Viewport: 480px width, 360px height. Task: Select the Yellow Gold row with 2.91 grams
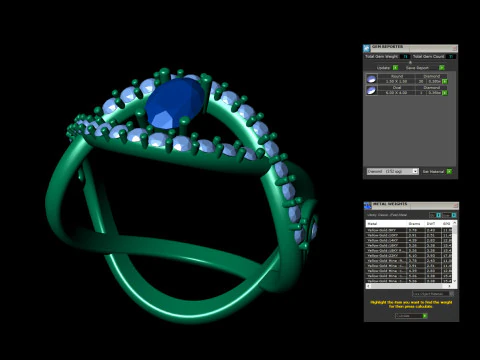[409, 235]
